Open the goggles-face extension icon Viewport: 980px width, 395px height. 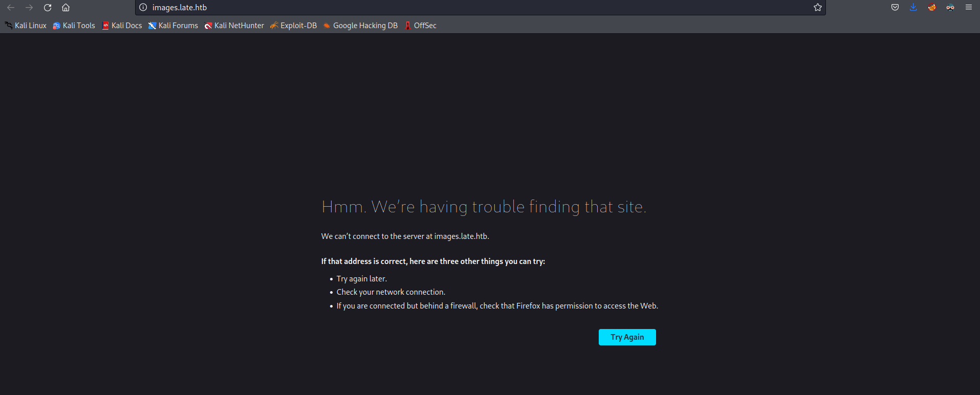950,8
